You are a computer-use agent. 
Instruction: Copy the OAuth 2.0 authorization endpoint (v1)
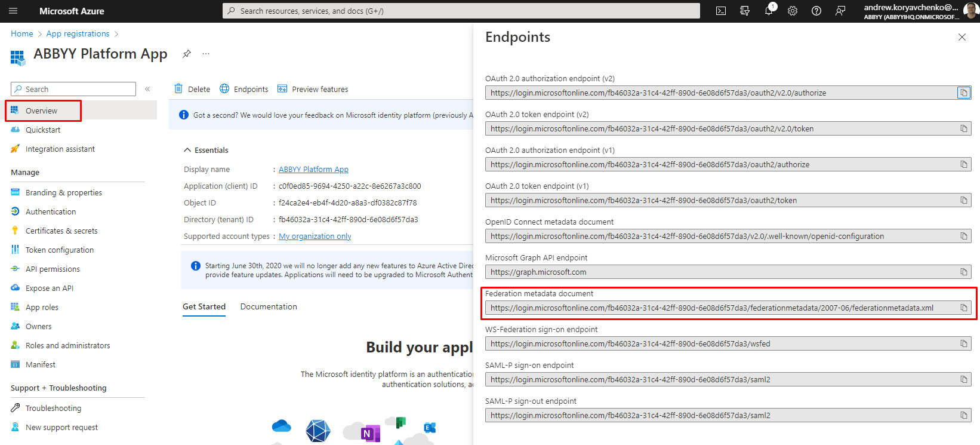pyautogui.click(x=963, y=164)
